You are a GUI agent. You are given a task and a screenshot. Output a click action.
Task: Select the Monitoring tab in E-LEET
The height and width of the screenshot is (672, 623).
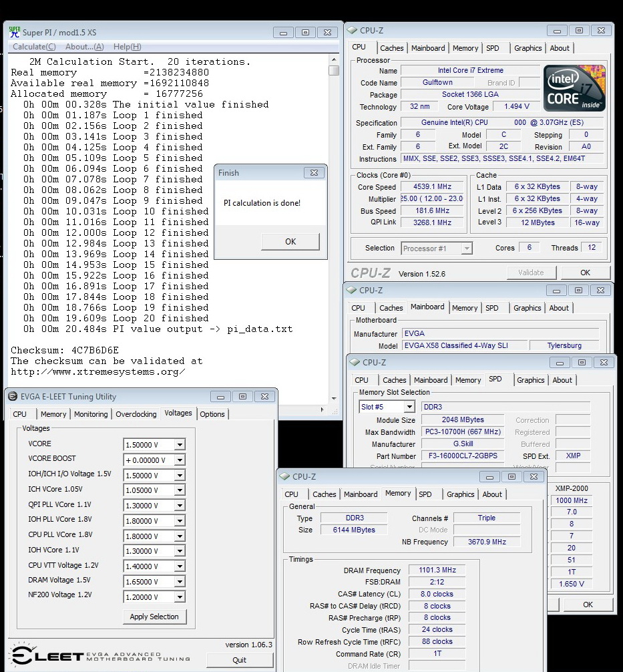point(91,414)
